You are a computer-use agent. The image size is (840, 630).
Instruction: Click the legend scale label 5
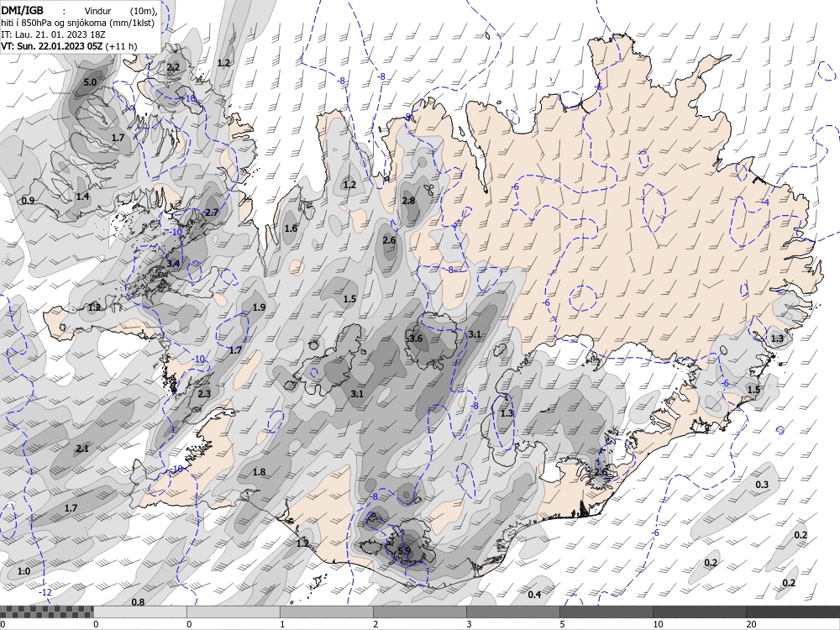click(564, 624)
